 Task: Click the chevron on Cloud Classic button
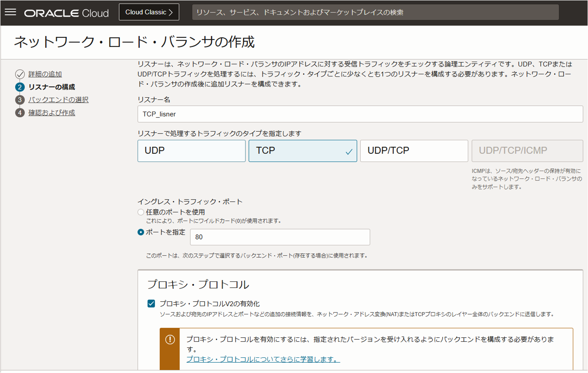click(171, 12)
